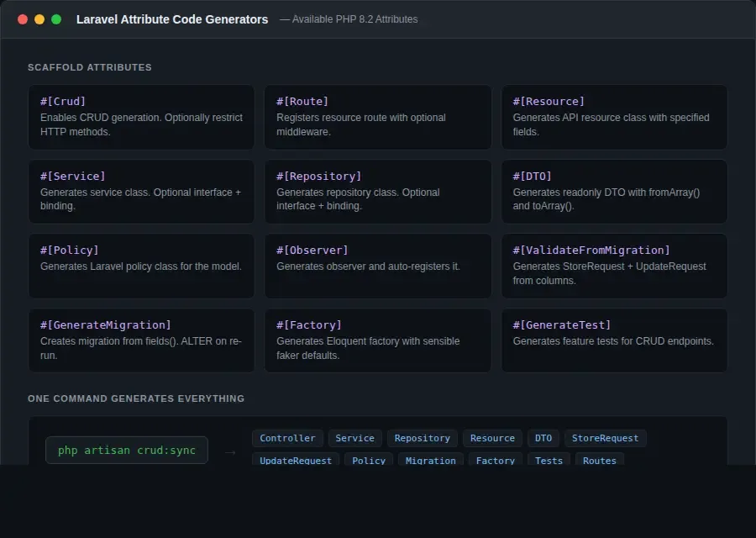The image size is (756, 538).
Task: Click the SCAFFOLD ATTRIBUTES heading
Action: tap(90, 67)
